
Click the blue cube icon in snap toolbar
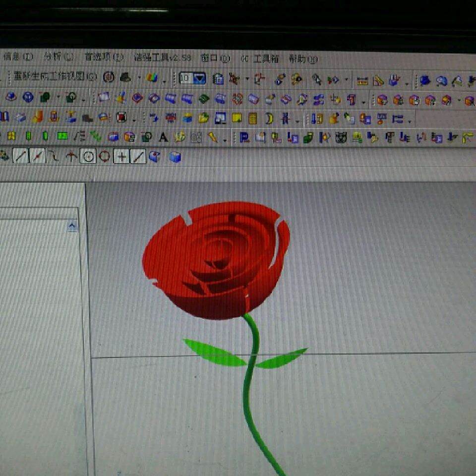coord(175,158)
